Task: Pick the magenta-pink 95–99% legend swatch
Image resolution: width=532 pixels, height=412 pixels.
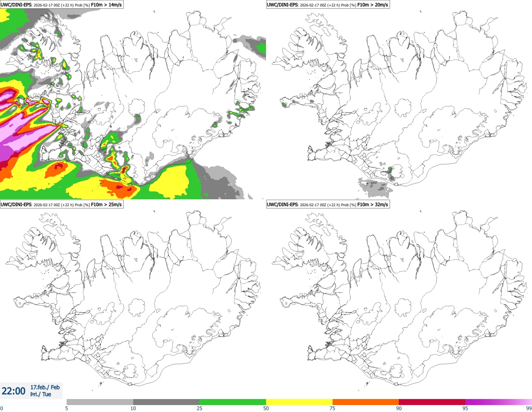Action: coord(499,402)
